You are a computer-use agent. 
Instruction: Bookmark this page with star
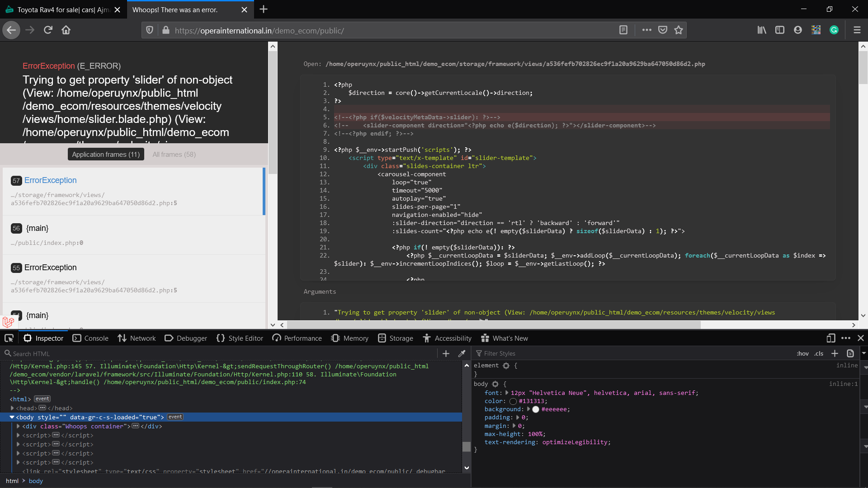(x=679, y=30)
